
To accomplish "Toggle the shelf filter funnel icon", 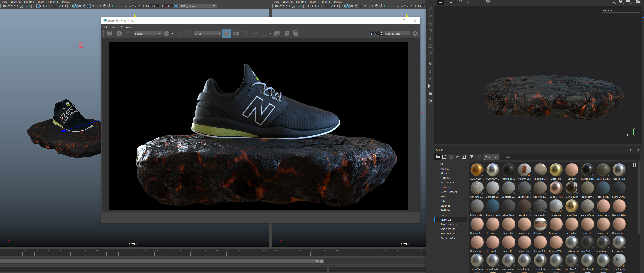I will [x=472, y=157].
